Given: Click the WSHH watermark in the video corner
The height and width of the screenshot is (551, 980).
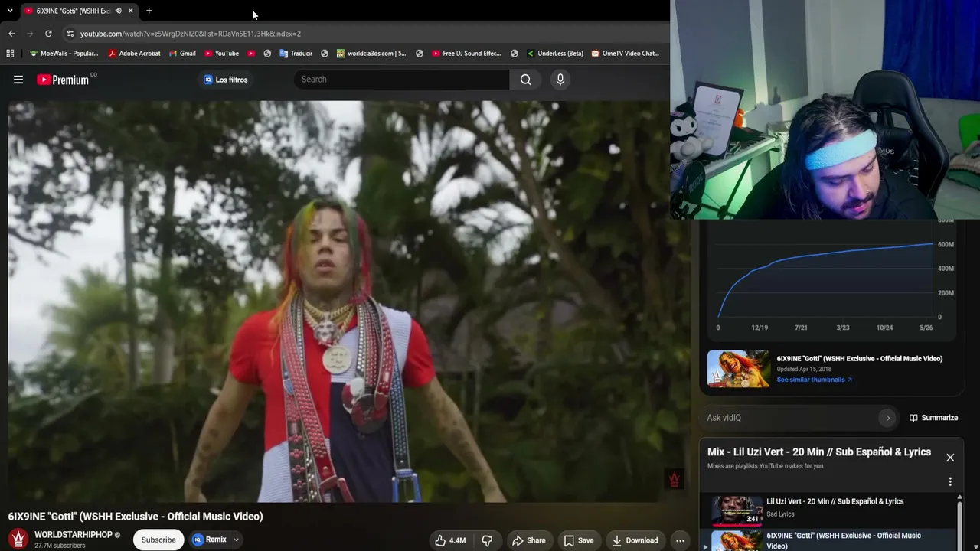Looking at the screenshot, I should 675,480.
